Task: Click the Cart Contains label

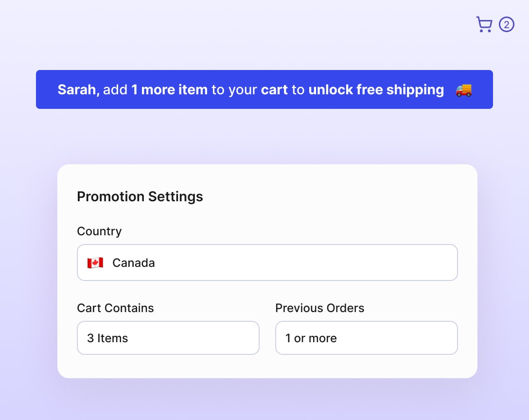Action: pyautogui.click(x=115, y=308)
